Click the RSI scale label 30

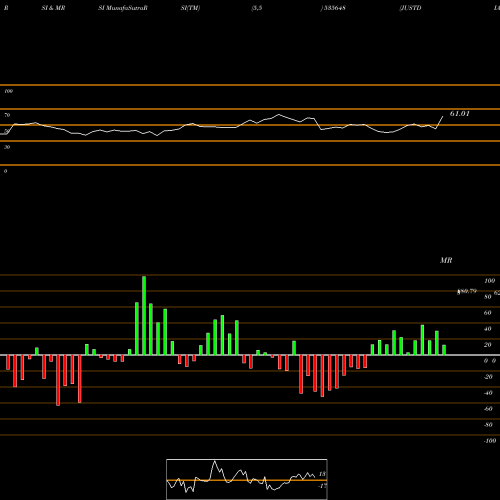pos(7,147)
